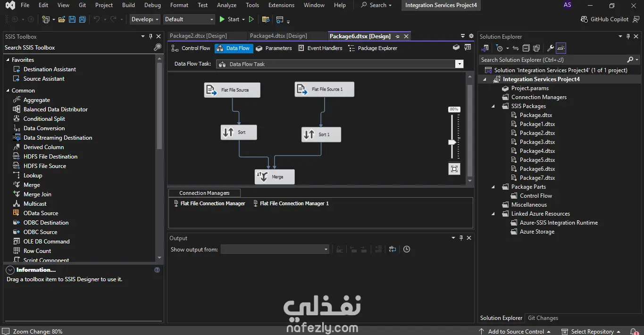
Task: Click the GitHub Copilot button
Action: [605, 19]
